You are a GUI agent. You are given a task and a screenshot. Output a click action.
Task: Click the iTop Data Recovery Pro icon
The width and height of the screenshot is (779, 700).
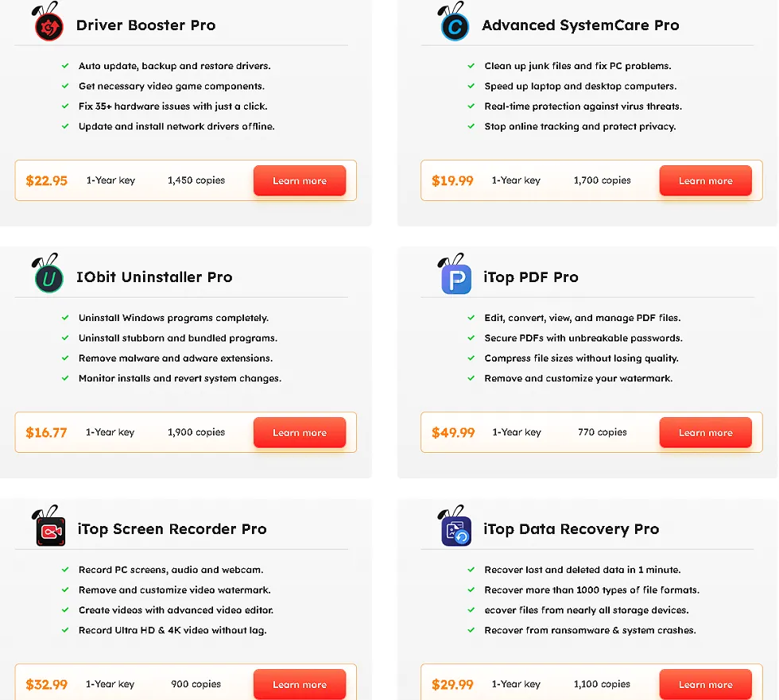(x=456, y=530)
